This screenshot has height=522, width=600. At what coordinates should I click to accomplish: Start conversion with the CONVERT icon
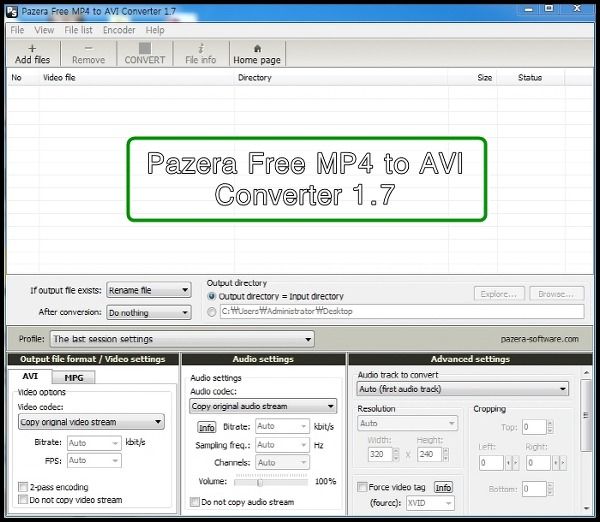[x=145, y=54]
